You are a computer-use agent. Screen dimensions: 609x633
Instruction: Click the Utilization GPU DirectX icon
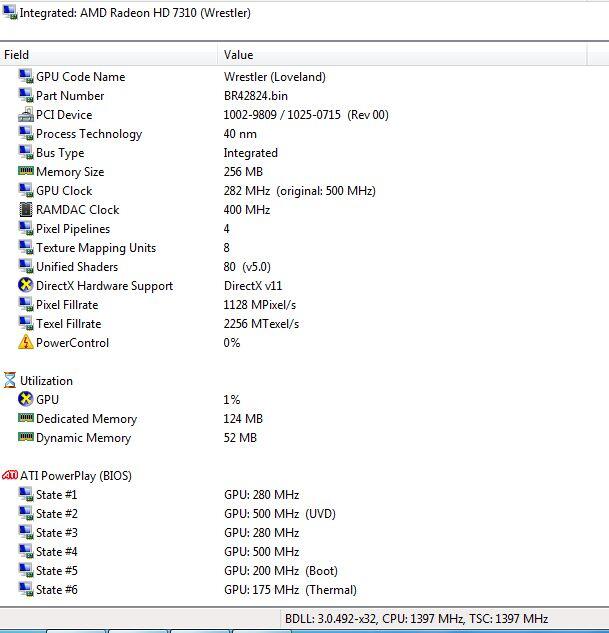pyautogui.click(x=26, y=399)
